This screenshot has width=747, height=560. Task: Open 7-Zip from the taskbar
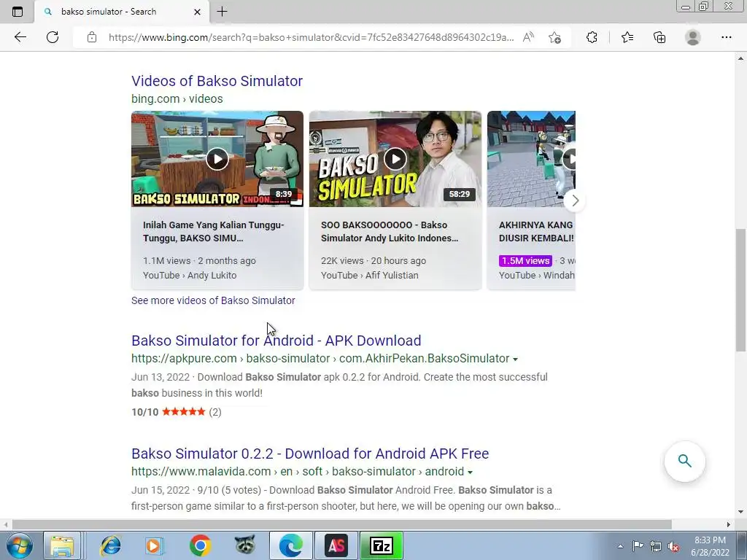(381, 545)
